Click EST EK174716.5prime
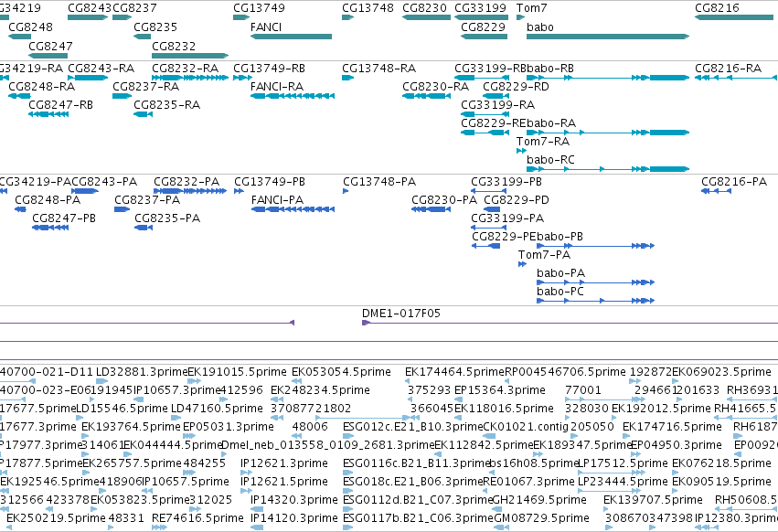 tap(672, 426)
